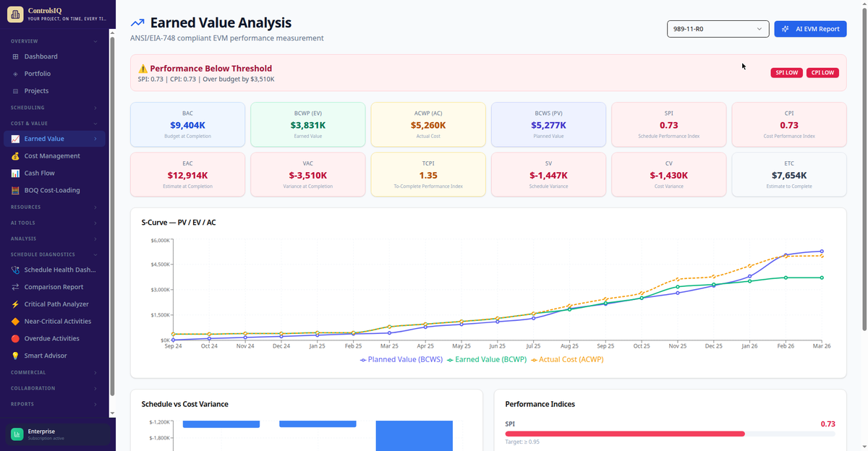Expand the Reports sidebar section

(54, 404)
